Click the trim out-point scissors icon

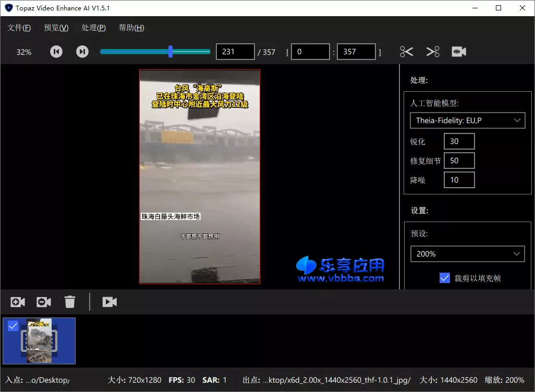click(432, 52)
